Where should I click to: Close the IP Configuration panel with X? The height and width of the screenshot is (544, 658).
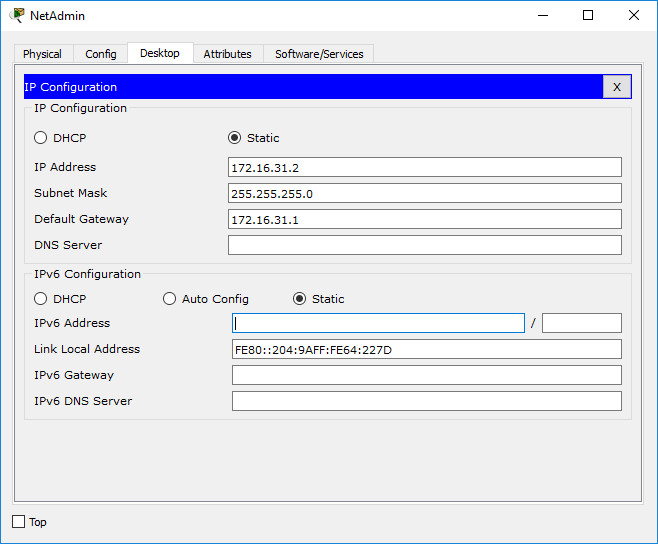616,87
